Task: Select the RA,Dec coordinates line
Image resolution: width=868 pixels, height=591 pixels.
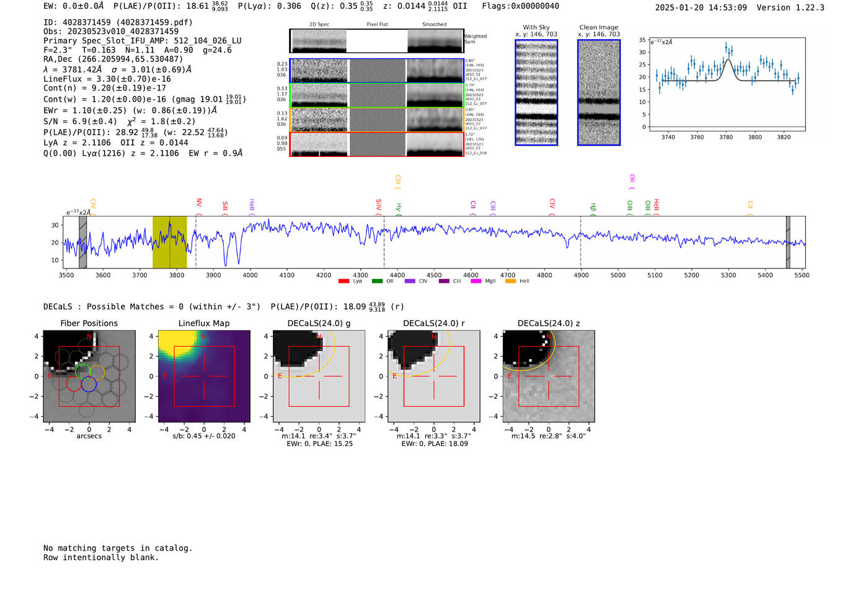Action: [x=113, y=60]
